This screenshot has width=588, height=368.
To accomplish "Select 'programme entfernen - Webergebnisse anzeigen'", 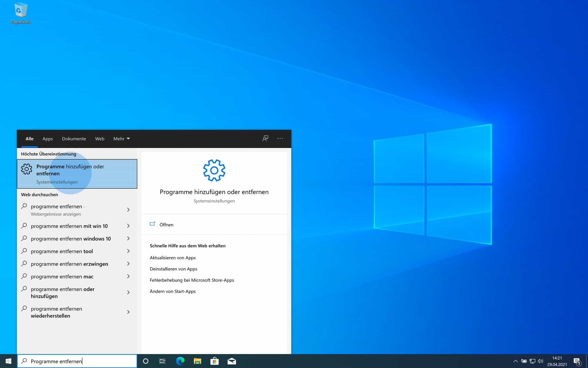I will pos(77,210).
